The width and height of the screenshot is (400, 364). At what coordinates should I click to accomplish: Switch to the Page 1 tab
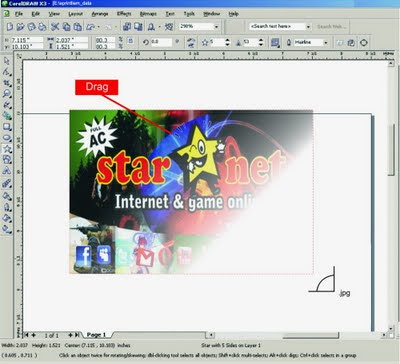[x=96, y=335]
